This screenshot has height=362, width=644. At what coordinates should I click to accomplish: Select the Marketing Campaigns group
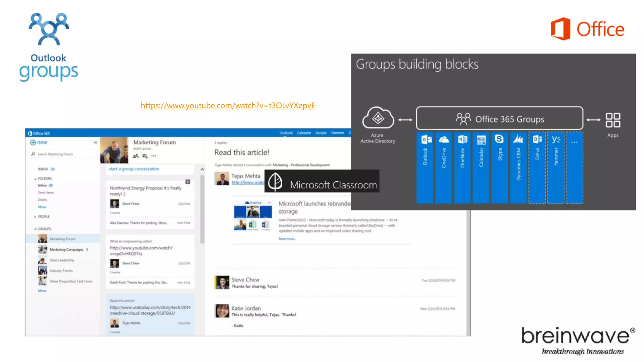(66, 250)
